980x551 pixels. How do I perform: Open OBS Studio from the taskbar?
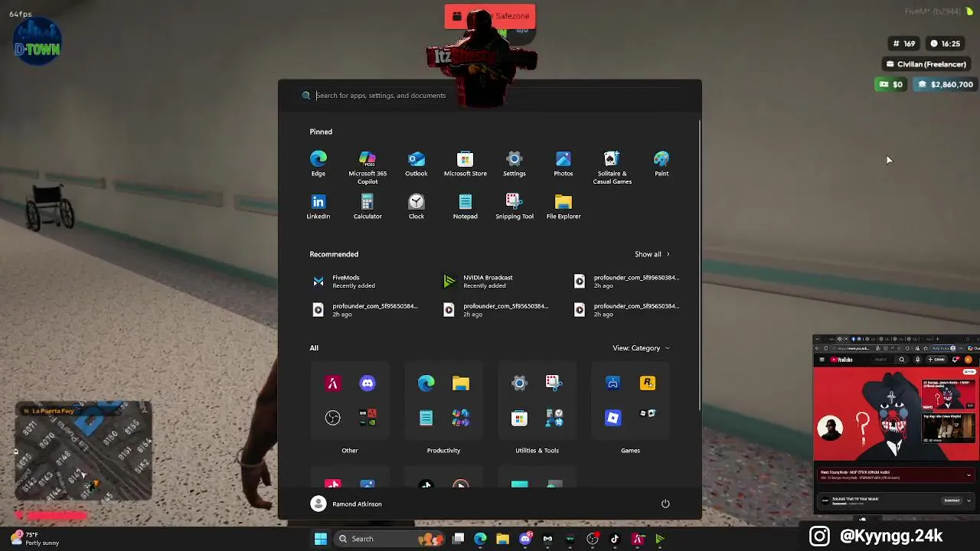(x=592, y=539)
